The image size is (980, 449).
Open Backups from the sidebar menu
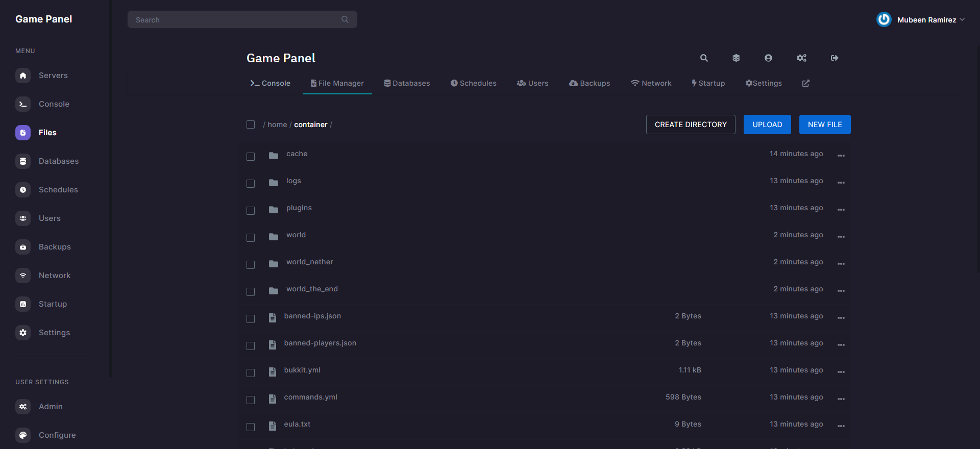tap(55, 247)
